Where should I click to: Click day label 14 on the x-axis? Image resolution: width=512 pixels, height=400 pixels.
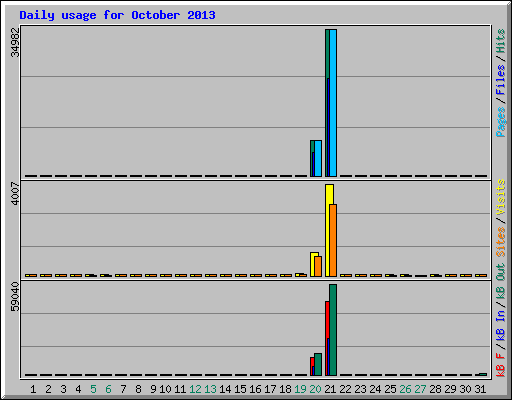[225, 389]
